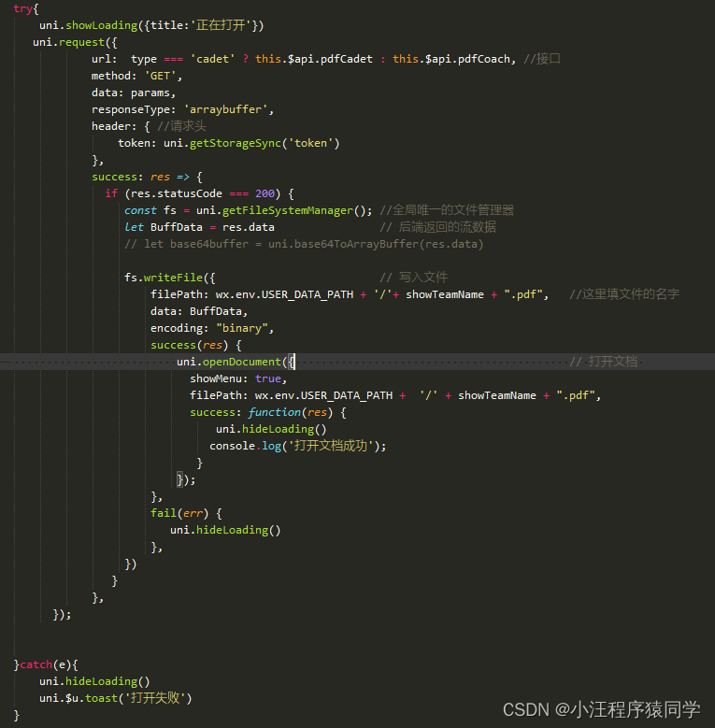Viewport: 715px width, 728px height.
Task: Click the 'header' property name
Action: (x=110, y=126)
